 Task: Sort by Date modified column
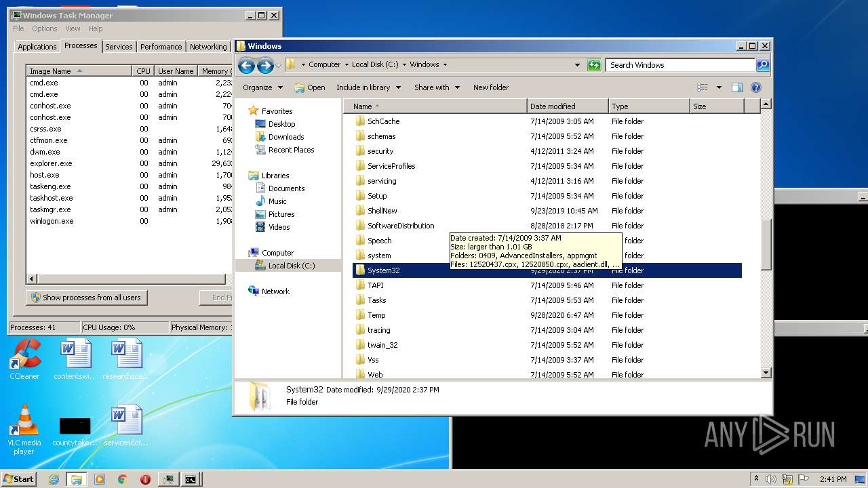click(568, 106)
